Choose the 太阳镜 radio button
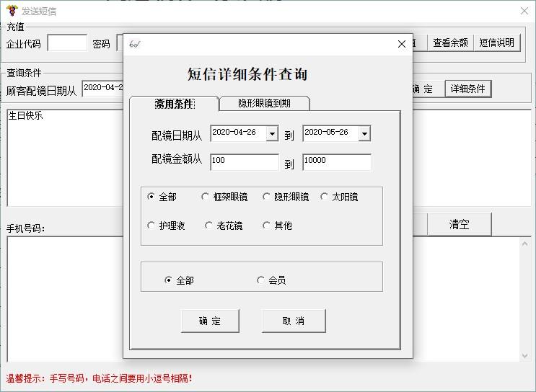Image resolution: width=536 pixels, height=392 pixels. pyautogui.click(x=325, y=197)
